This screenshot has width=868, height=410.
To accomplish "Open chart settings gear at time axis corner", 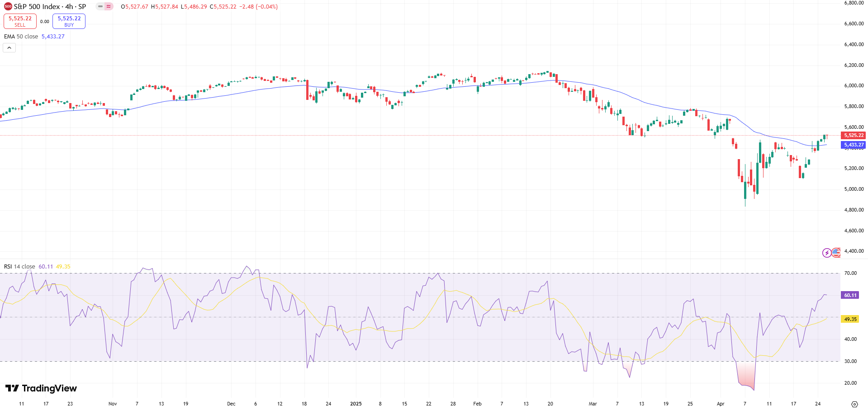I will pos(854,404).
